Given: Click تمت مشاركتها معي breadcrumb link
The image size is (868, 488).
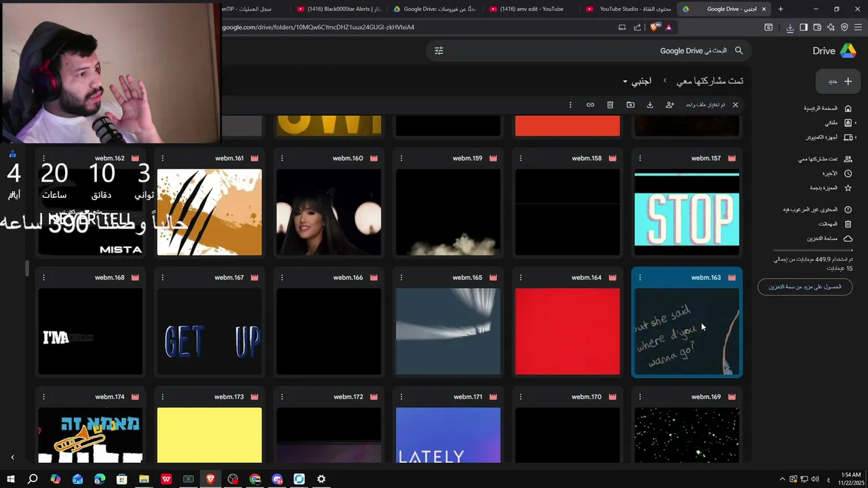Looking at the screenshot, I should (710, 81).
